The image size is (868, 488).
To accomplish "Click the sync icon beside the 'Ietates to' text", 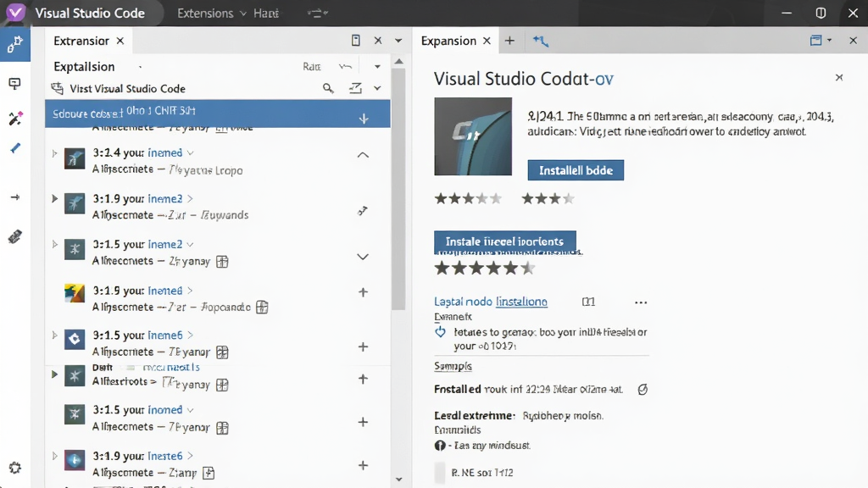I will [x=440, y=332].
